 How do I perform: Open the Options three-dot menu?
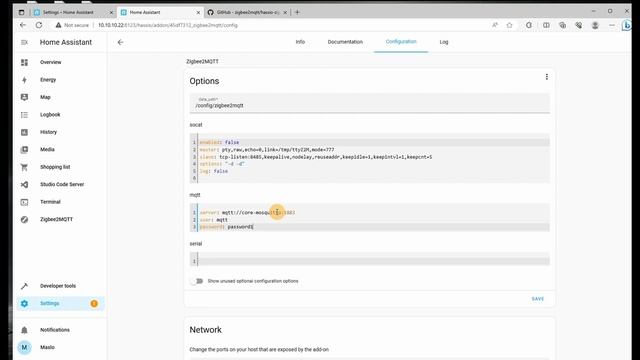(x=547, y=77)
